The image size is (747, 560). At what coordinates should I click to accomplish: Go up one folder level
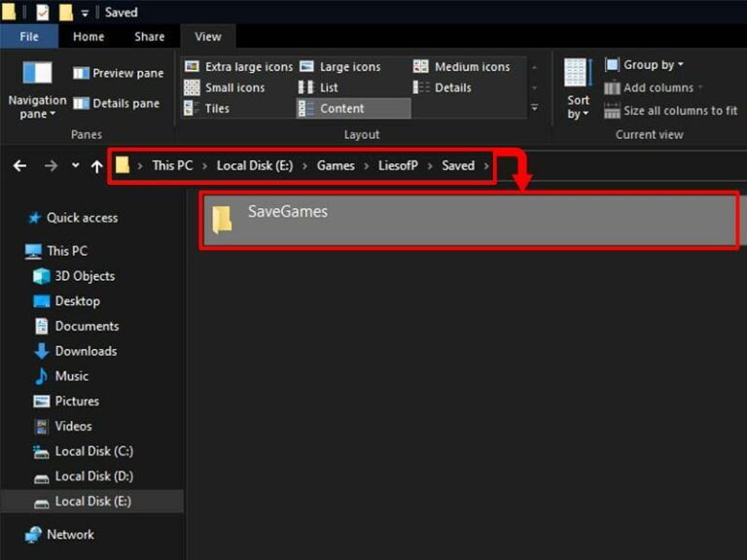click(96, 166)
